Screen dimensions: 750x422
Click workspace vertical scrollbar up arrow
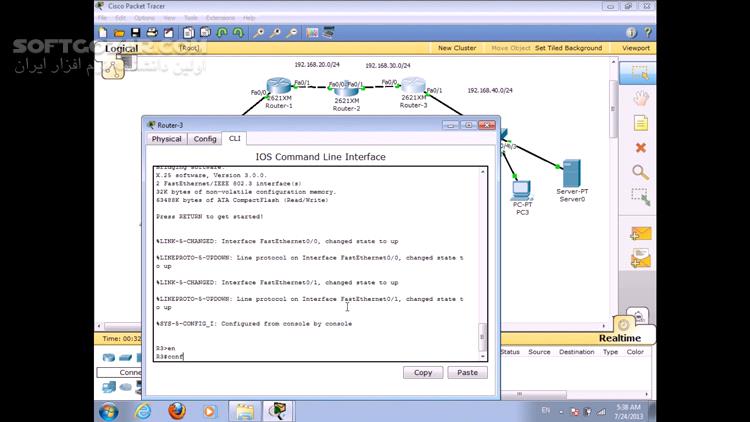[x=614, y=62]
